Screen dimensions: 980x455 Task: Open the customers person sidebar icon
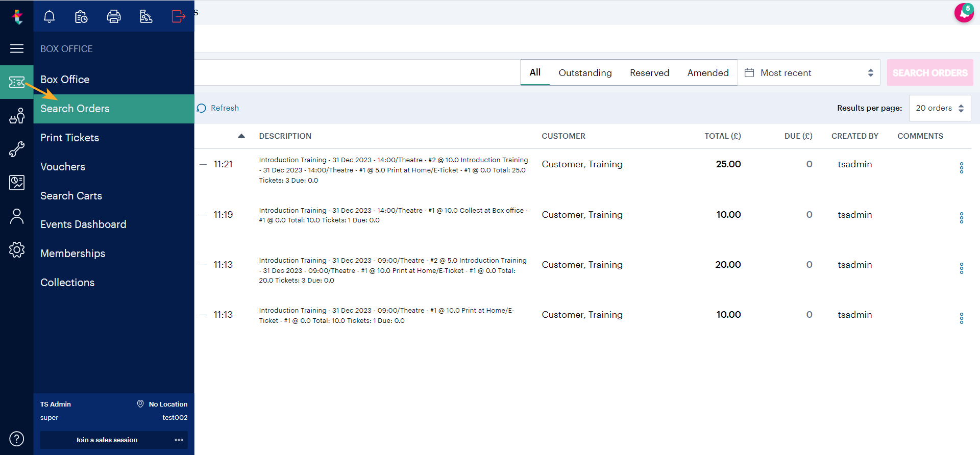[x=17, y=216]
